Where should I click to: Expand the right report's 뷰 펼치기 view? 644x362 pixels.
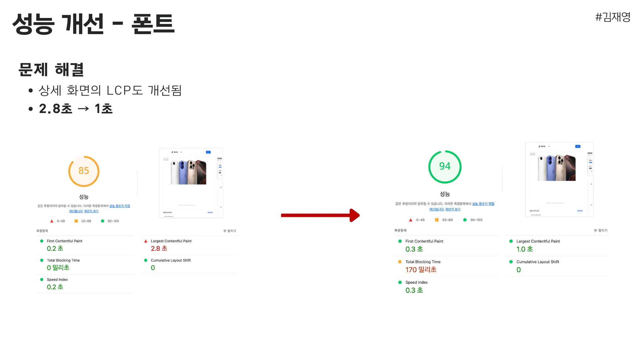601,230
